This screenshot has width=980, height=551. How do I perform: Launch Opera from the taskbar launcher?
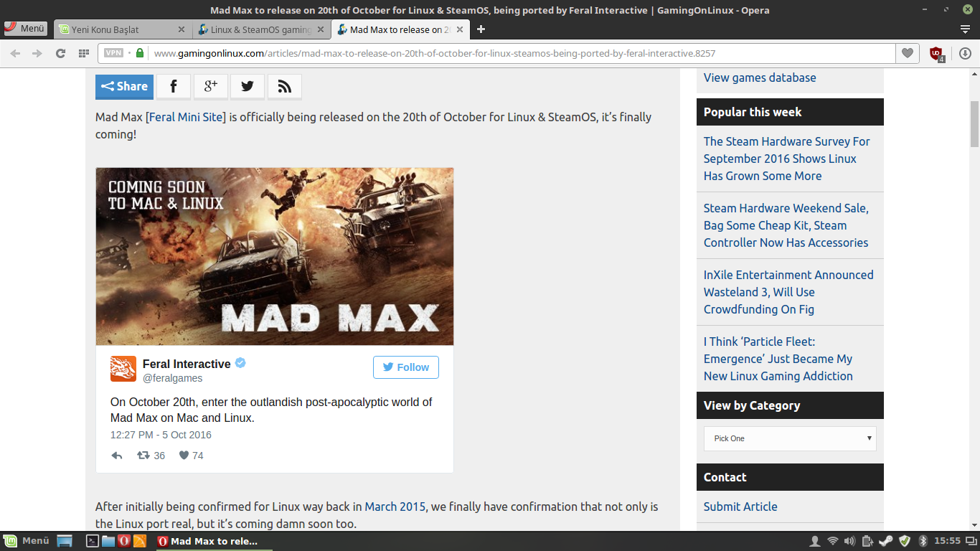point(124,541)
